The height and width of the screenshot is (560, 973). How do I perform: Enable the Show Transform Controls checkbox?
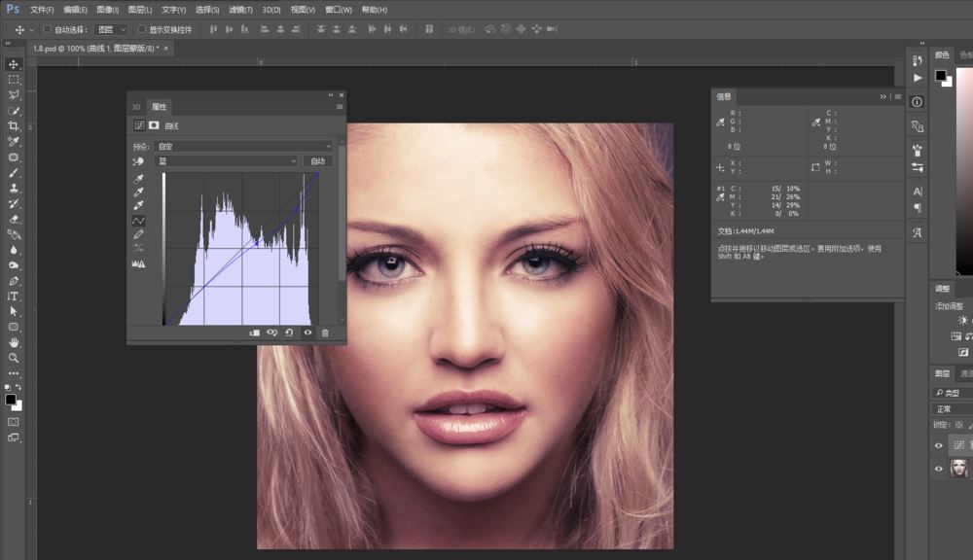click(x=141, y=29)
